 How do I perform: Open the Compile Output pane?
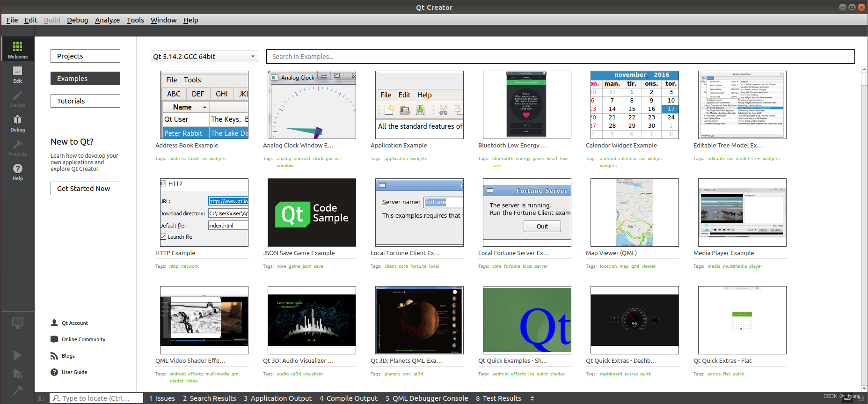click(x=349, y=398)
